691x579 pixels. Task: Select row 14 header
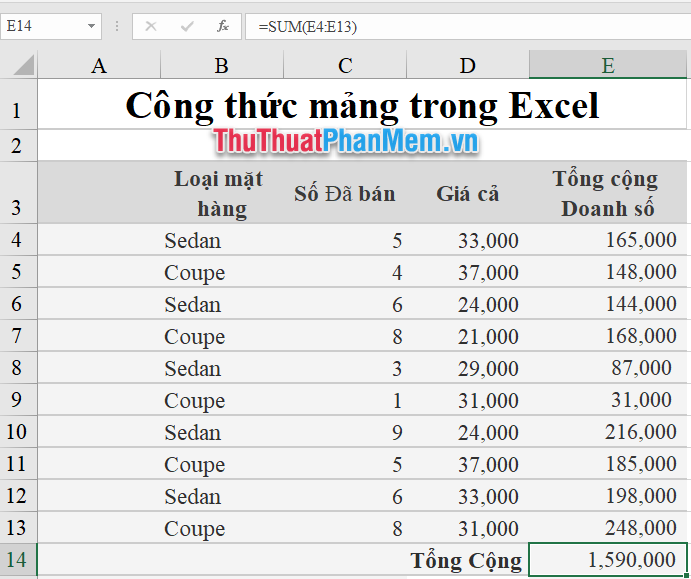click(x=17, y=560)
